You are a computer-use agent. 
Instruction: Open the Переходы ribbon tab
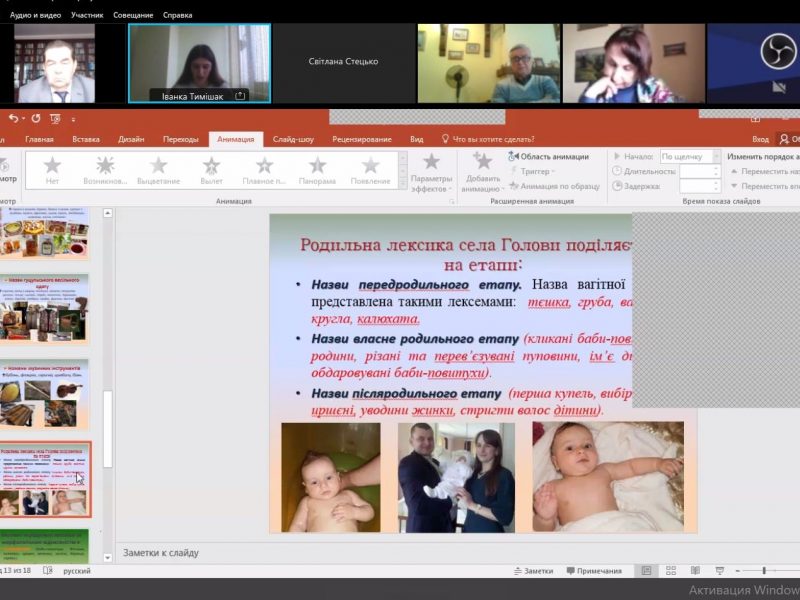pyautogui.click(x=180, y=139)
